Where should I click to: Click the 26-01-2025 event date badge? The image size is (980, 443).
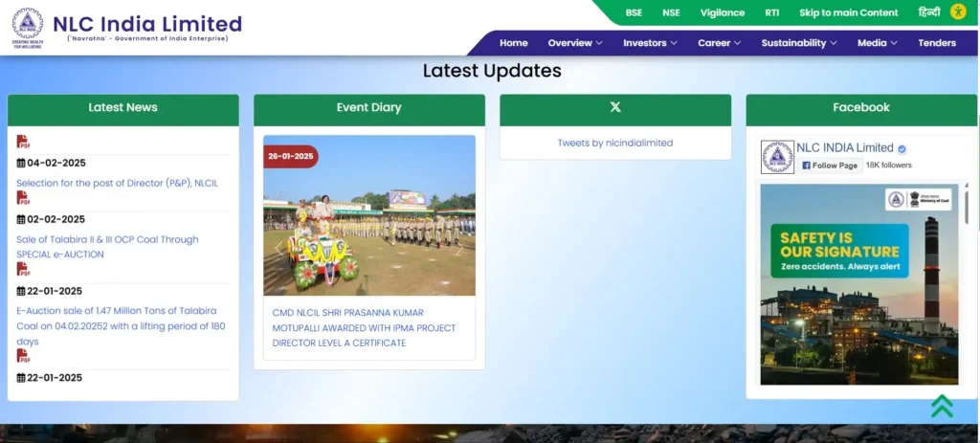[x=291, y=156]
